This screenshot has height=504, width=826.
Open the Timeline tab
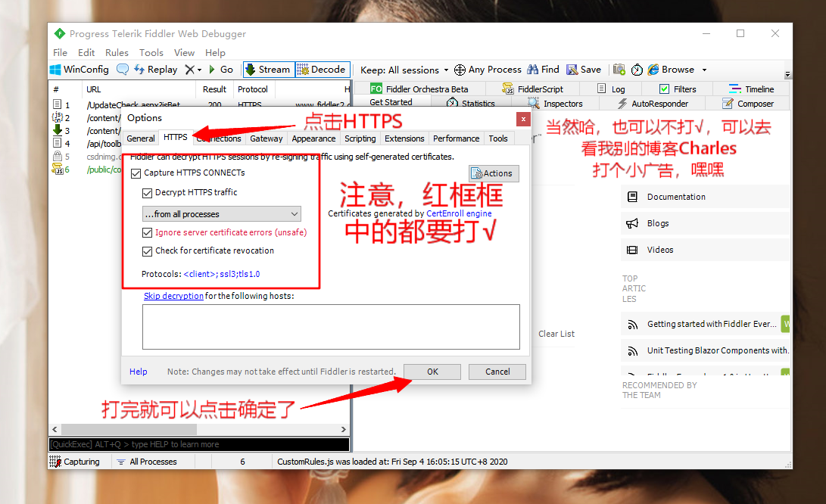tap(751, 89)
